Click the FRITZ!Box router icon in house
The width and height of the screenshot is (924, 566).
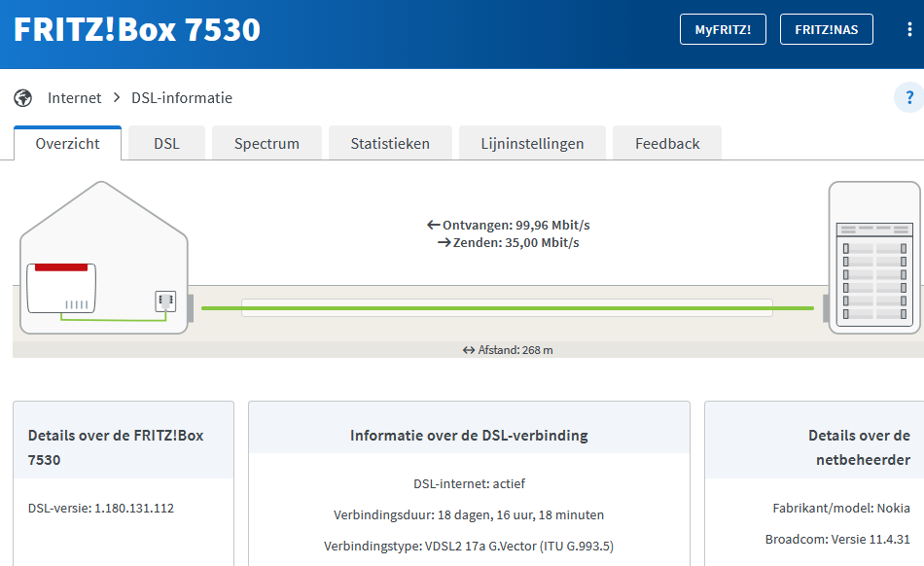(61, 288)
